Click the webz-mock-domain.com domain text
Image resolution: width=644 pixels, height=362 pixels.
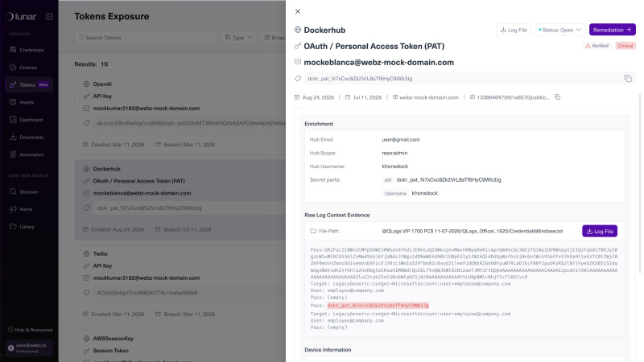429,97
